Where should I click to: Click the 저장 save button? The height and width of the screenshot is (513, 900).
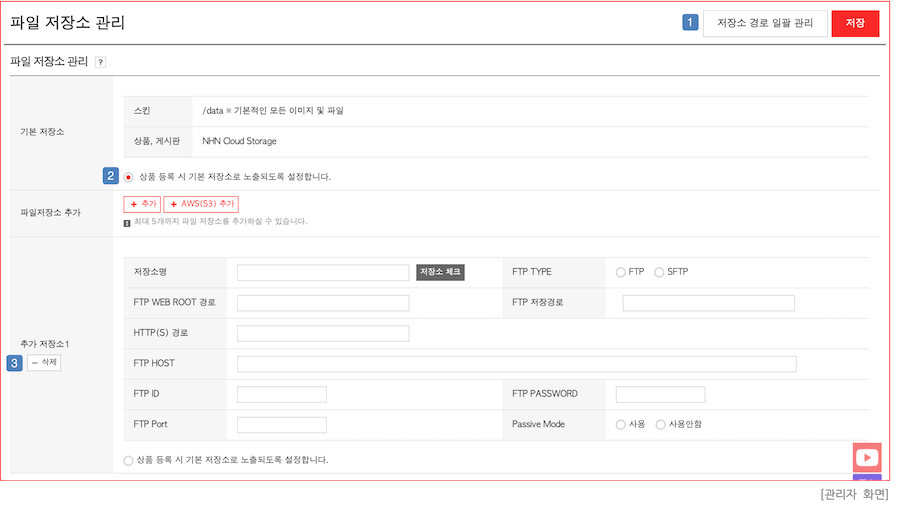(855, 23)
